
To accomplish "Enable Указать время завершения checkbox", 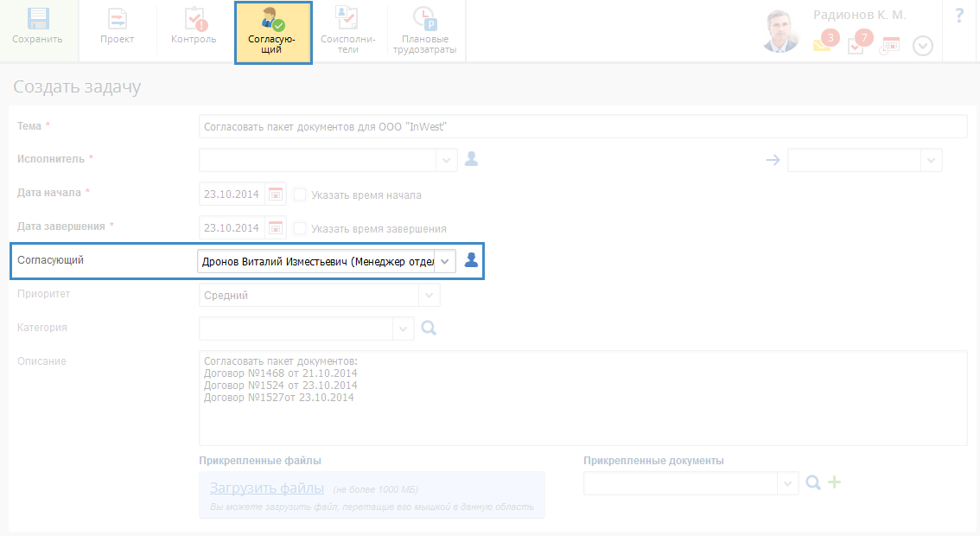I will [300, 228].
